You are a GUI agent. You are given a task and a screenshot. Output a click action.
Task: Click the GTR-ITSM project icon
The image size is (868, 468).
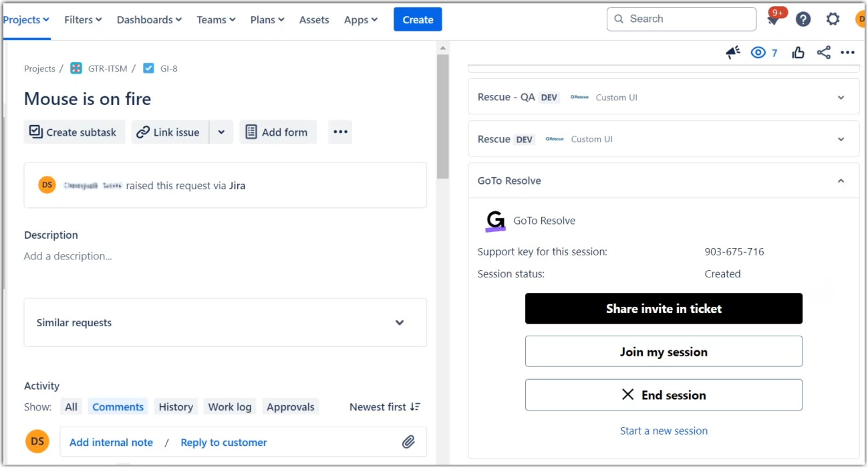pos(76,68)
